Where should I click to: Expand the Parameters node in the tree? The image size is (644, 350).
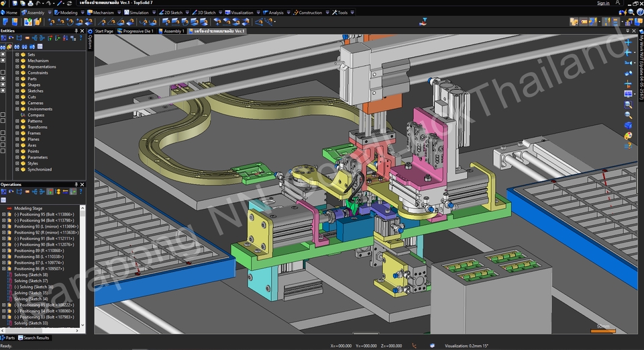coord(17,157)
